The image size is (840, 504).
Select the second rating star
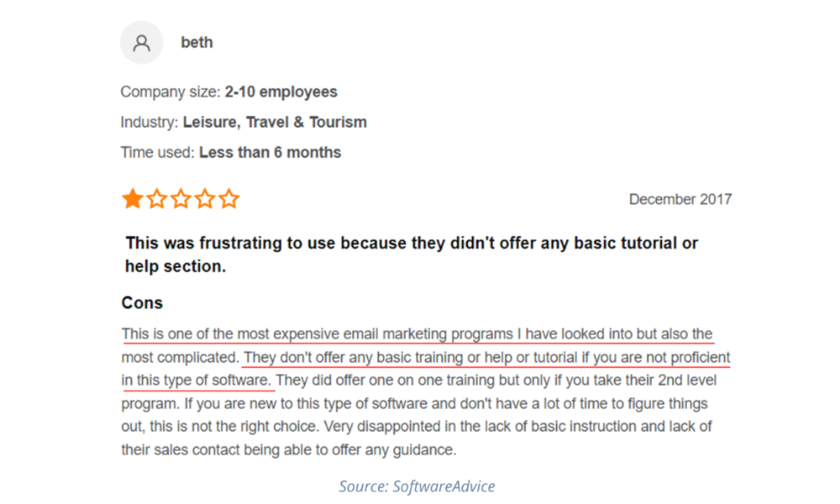click(156, 199)
